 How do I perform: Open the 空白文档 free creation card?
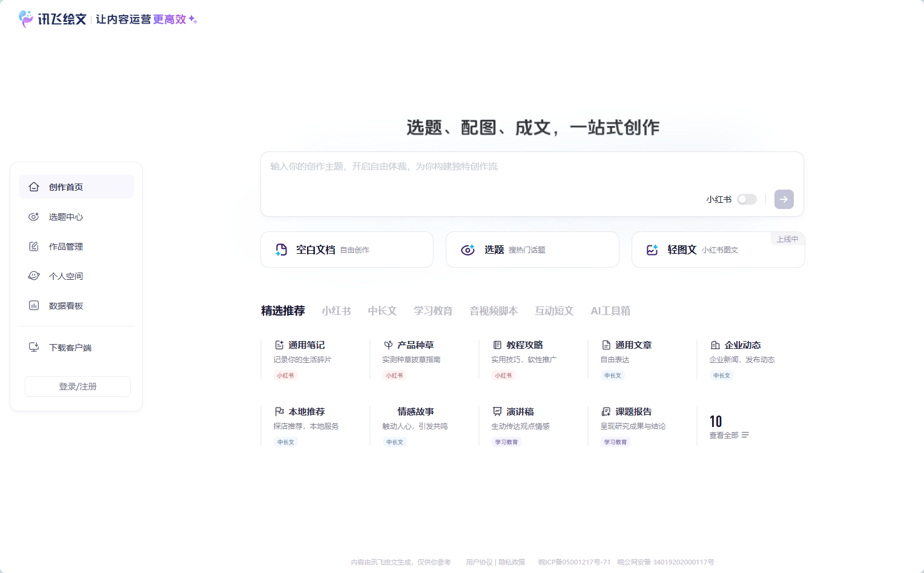coord(346,250)
